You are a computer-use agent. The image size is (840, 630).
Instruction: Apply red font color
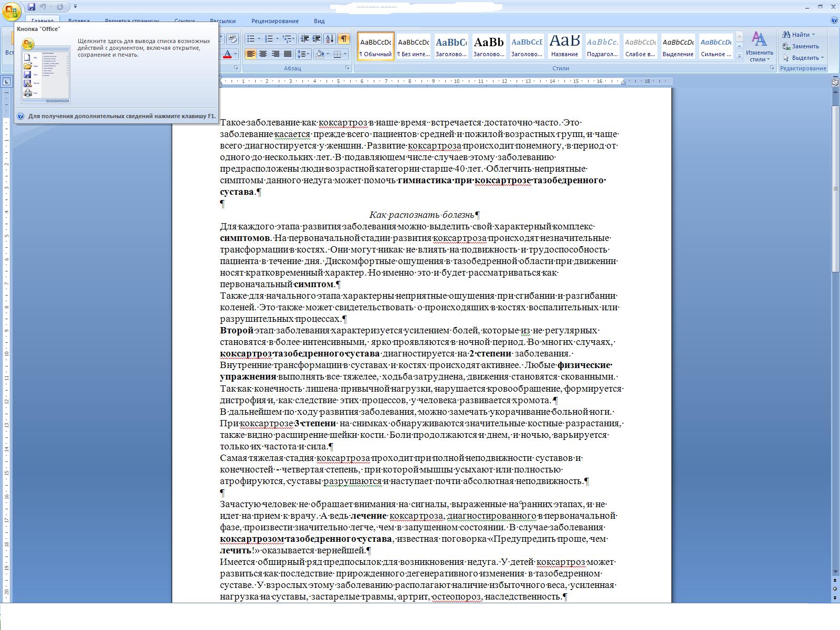(x=227, y=54)
